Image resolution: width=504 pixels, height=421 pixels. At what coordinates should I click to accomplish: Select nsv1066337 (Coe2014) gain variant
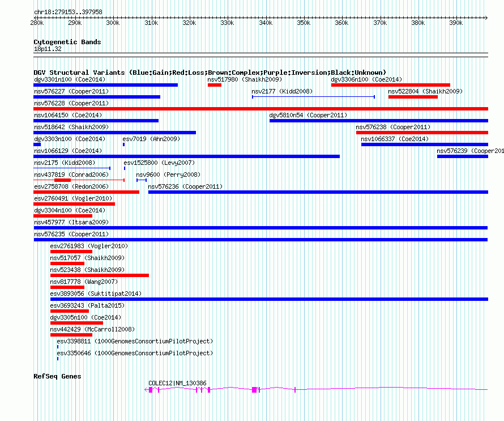pyautogui.click(x=425, y=144)
